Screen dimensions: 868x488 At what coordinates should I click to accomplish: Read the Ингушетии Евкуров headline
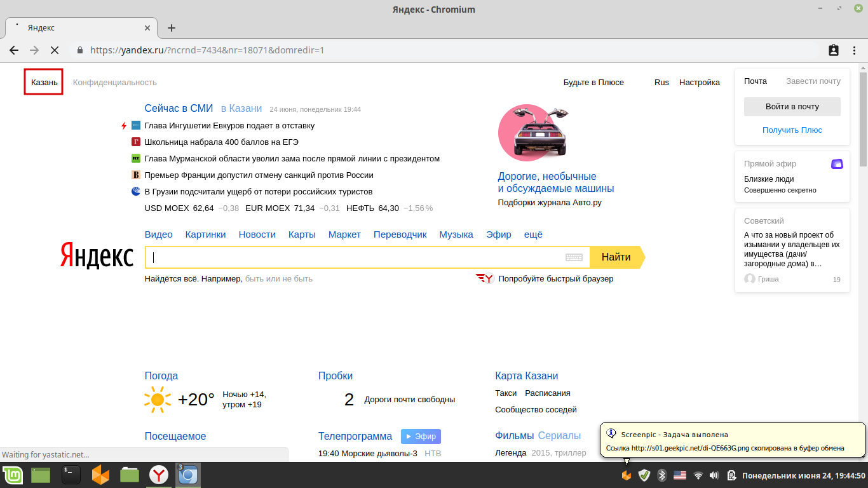229,126
